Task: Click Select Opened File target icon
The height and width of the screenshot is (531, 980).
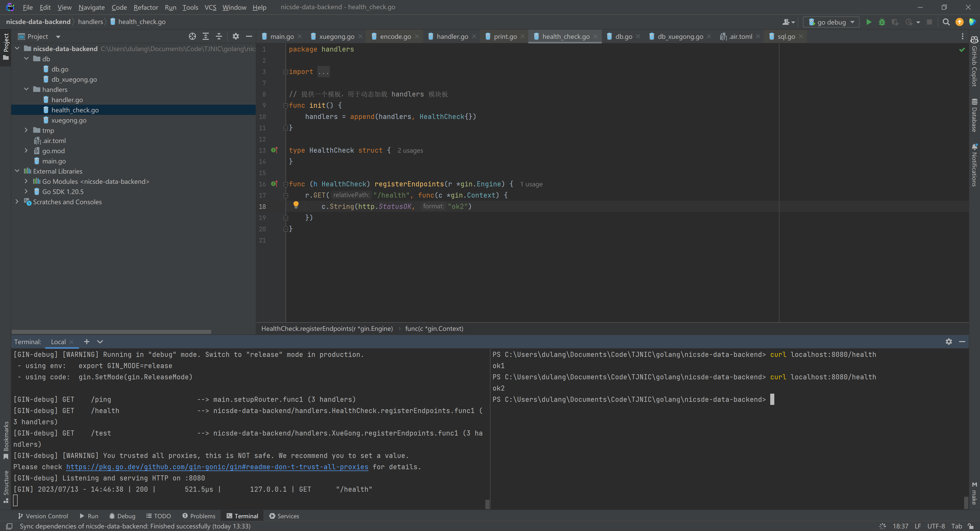Action: point(192,37)
